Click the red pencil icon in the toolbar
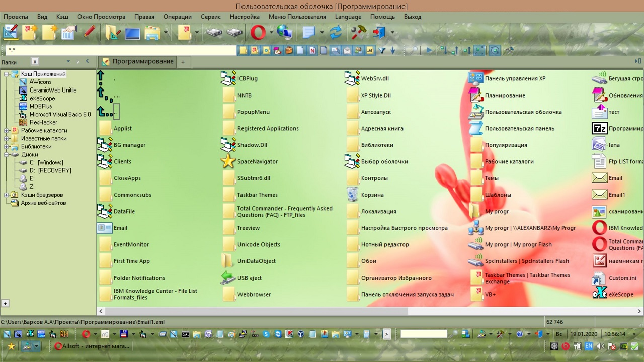This screenshot has height=362, width=644. [x=90, y=33]
